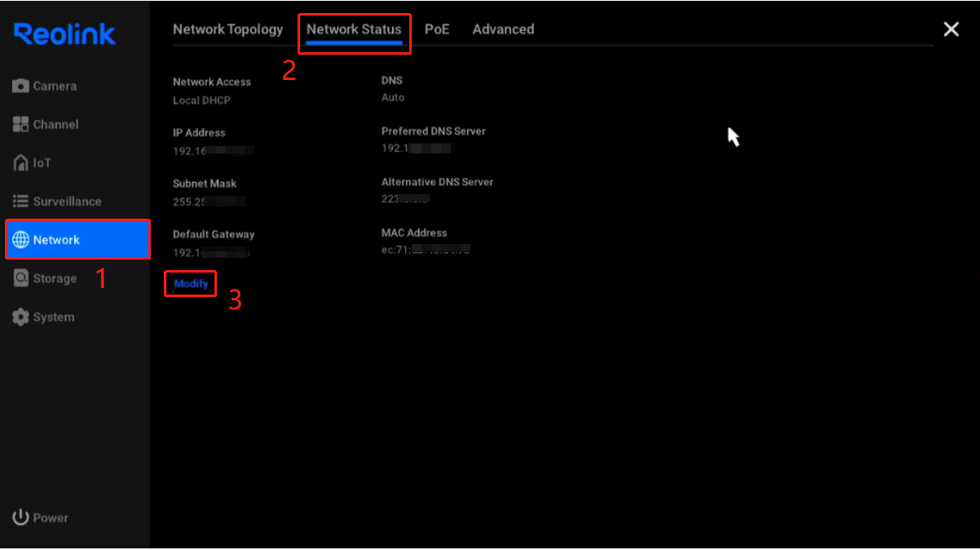Click the Modify link
980x550 pixels.
point(192,284)
